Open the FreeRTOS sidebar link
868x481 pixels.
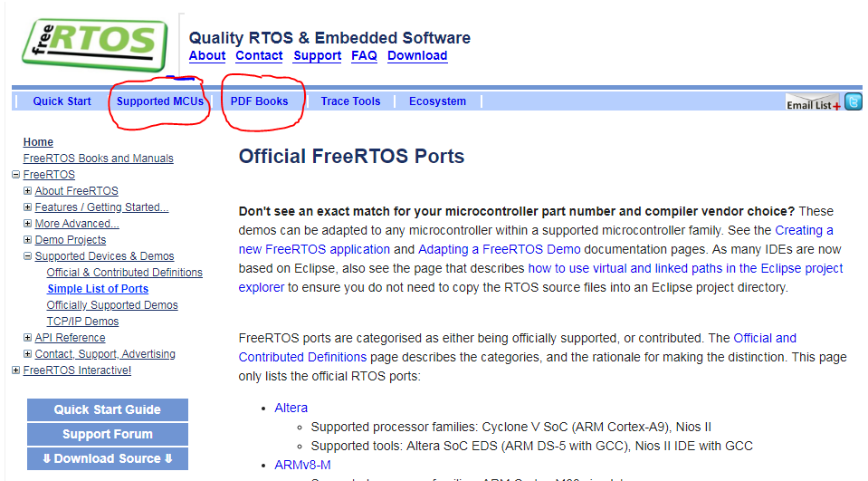[x=49, y=175]
